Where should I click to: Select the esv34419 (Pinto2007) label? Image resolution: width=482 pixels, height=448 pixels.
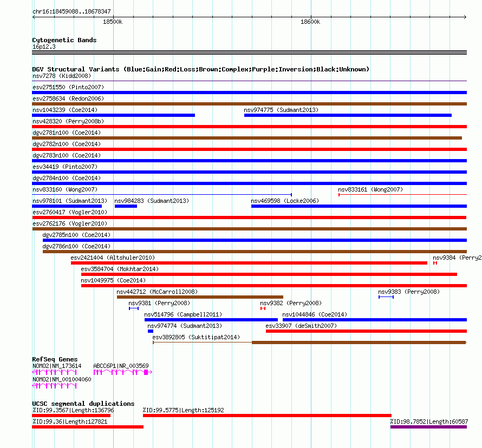pos(65,167)
